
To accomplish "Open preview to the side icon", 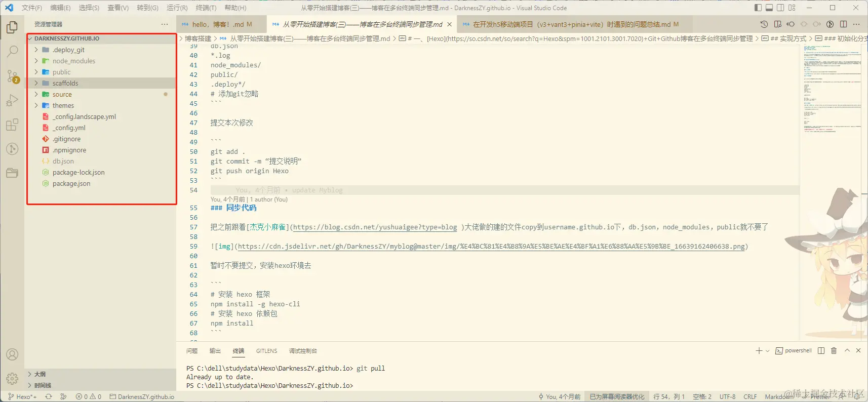I will [x=777, y=24].
